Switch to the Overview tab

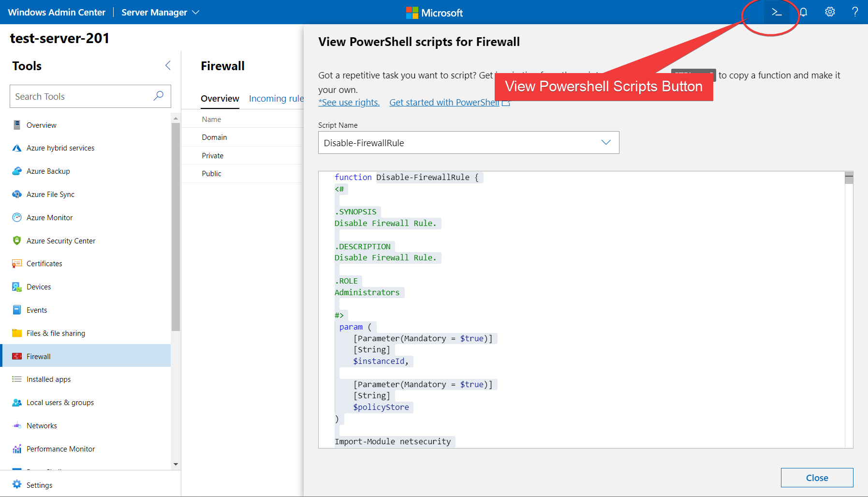pyautogui.click(x=220, y=99)
